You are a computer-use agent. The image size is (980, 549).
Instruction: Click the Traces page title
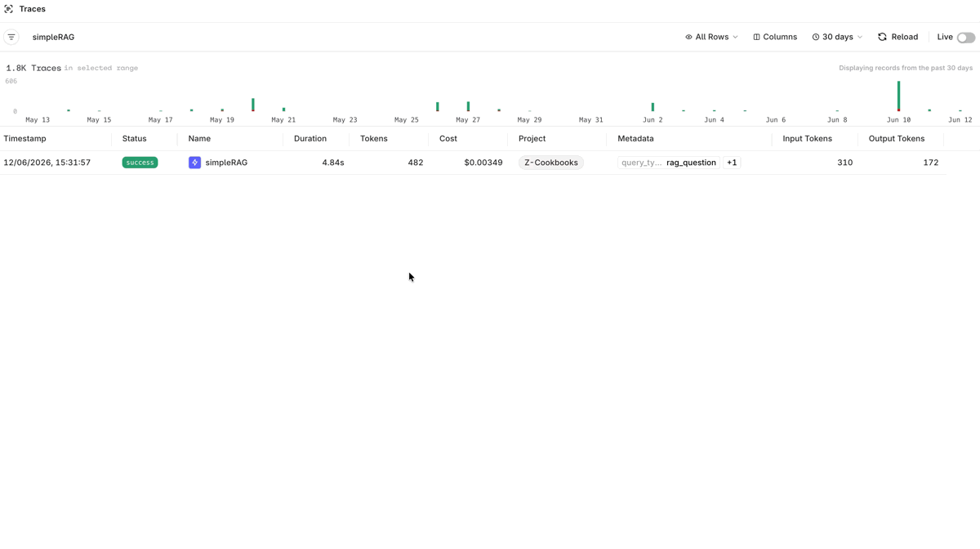(x=33, y=9)
